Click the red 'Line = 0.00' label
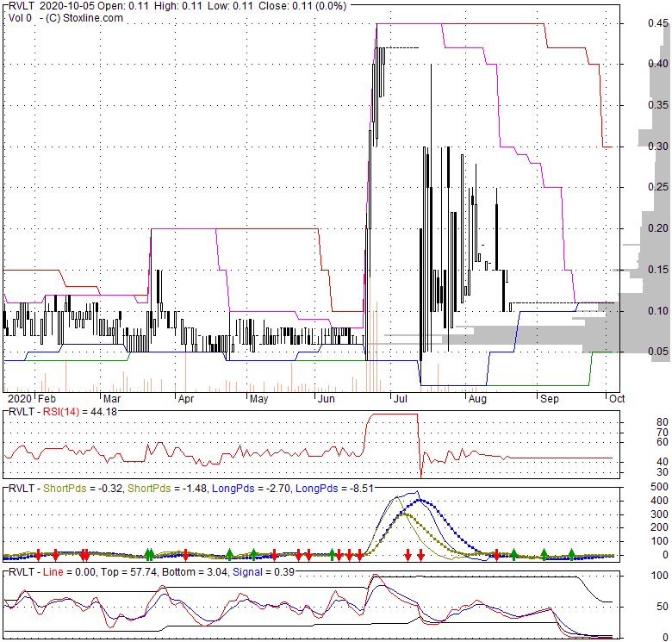 click(x=70, y=572)
